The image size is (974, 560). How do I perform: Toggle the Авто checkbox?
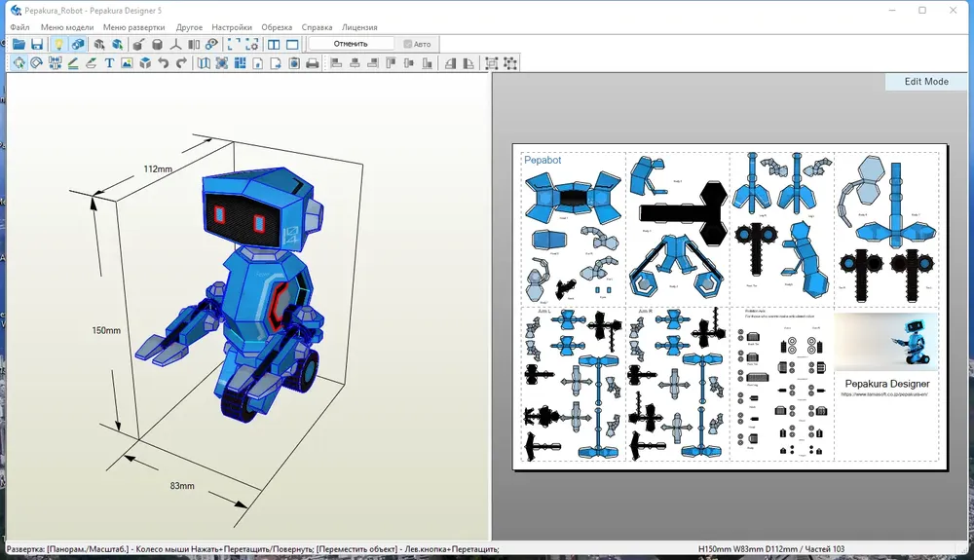click(408, 44)
